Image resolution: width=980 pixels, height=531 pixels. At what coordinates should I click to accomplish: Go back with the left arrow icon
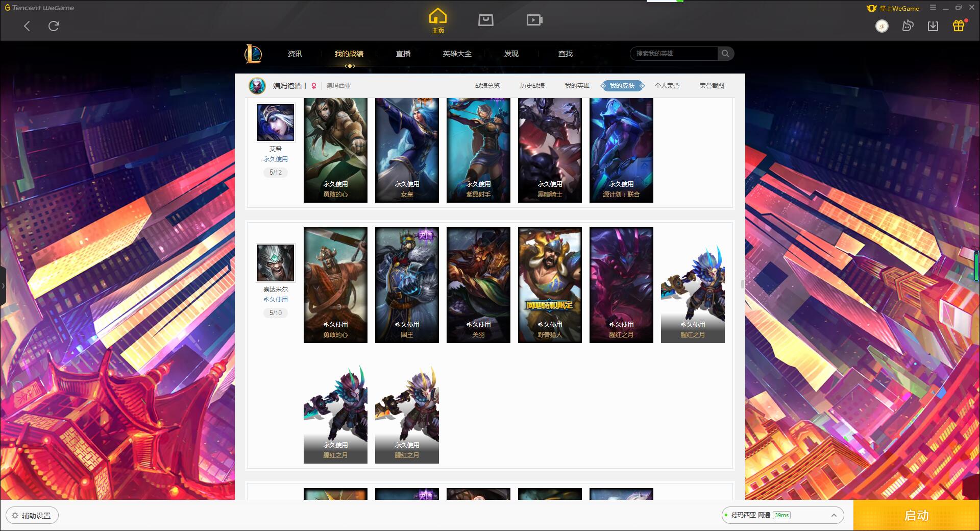[x=27, y=26]
